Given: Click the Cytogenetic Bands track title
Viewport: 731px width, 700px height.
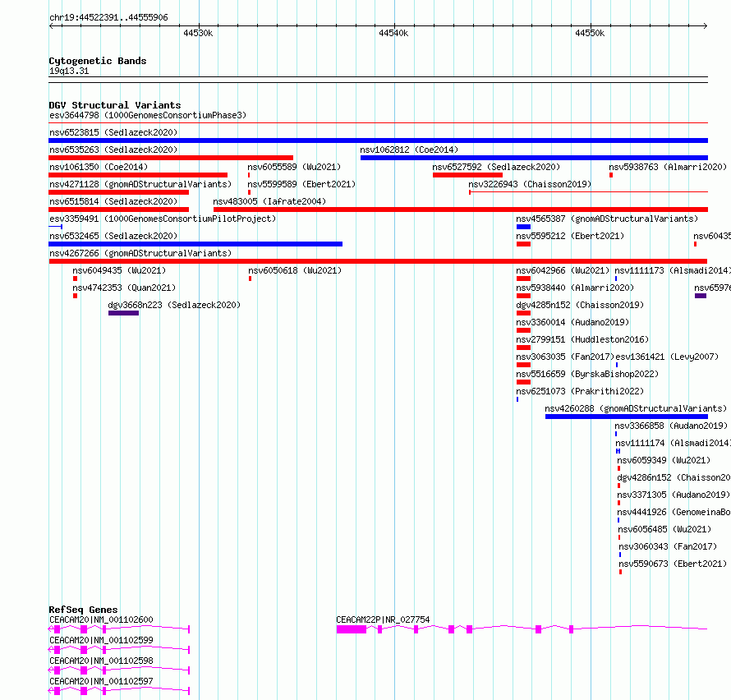Looking at the screenshot, I should 98,61.
